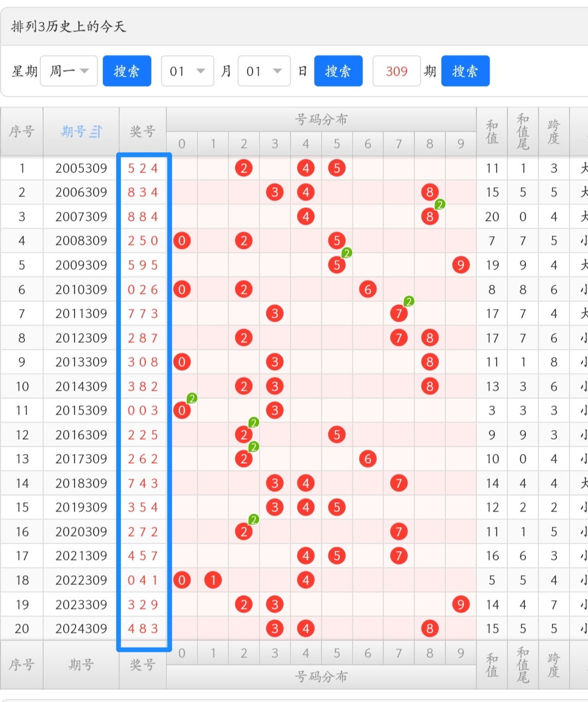Click issue number 2012309

(81, 338)
